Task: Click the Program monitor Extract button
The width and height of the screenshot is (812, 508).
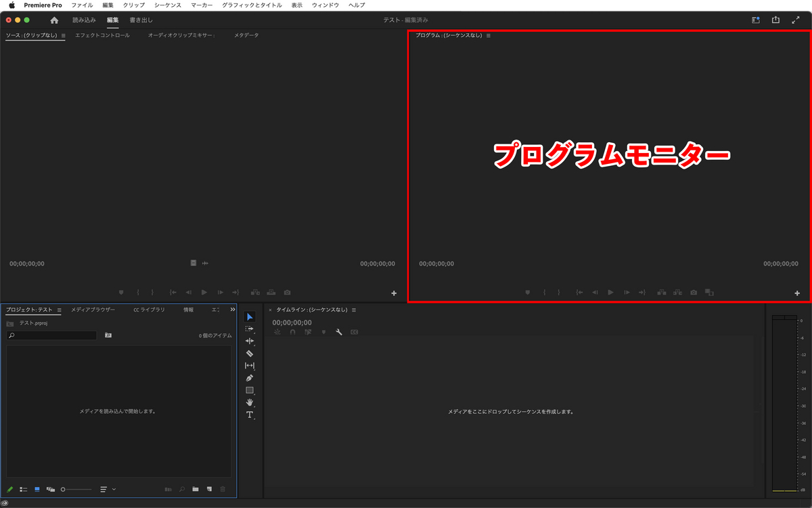Action: 677,293
